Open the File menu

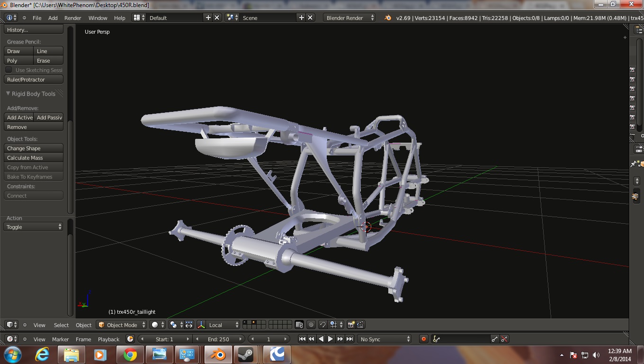37,18
